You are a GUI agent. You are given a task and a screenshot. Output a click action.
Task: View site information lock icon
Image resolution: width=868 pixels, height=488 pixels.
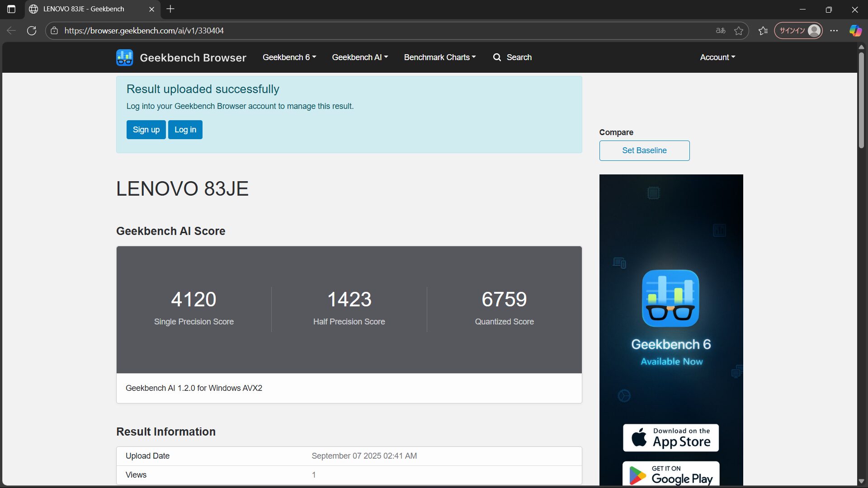click(54, 31)
